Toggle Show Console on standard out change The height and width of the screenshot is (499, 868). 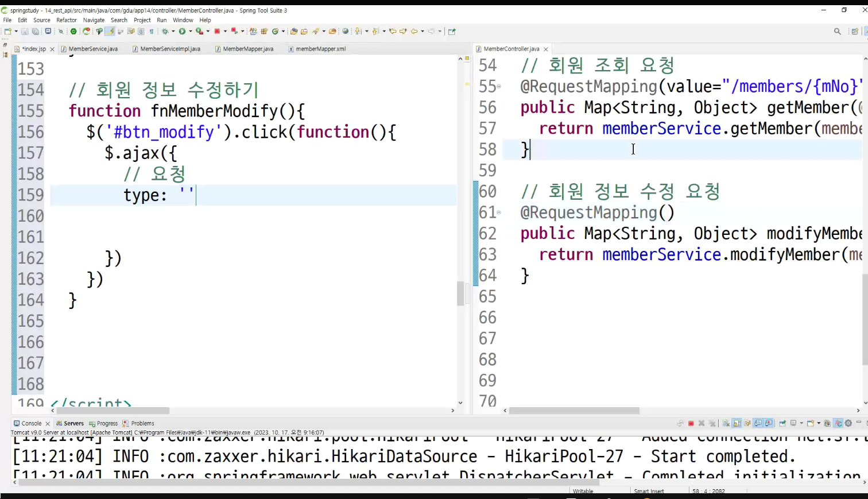coord(758,423)
